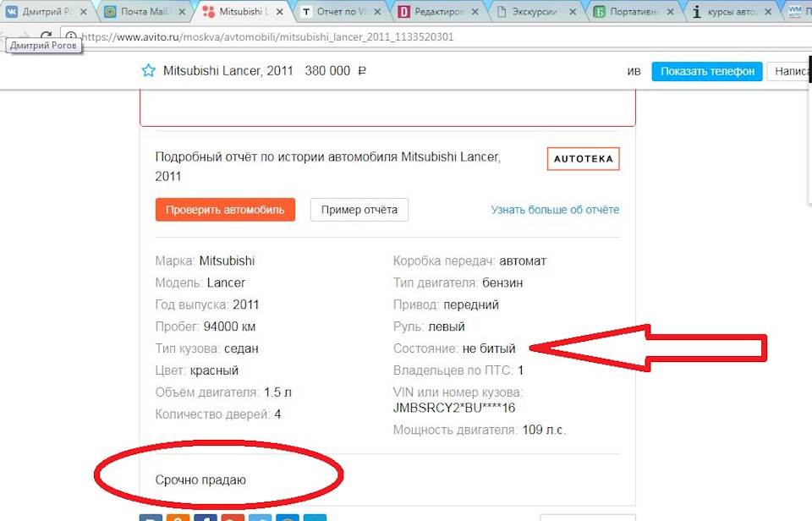
Task: Click the Марка: Mitsubishi value
Action: point(227,260)
